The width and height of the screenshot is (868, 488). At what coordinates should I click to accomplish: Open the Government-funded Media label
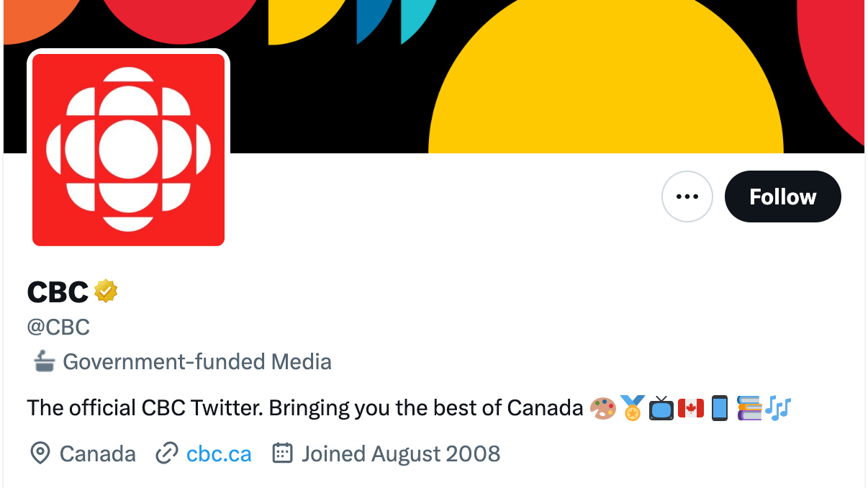(197, 361)
